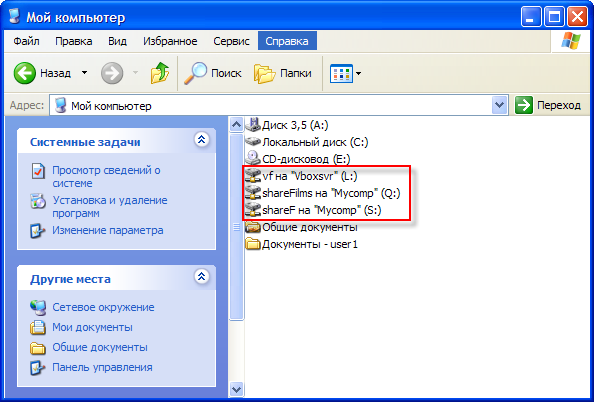594x402 pixels.
Task: Click the Up one level folder icon
Action: click(159, 73)
